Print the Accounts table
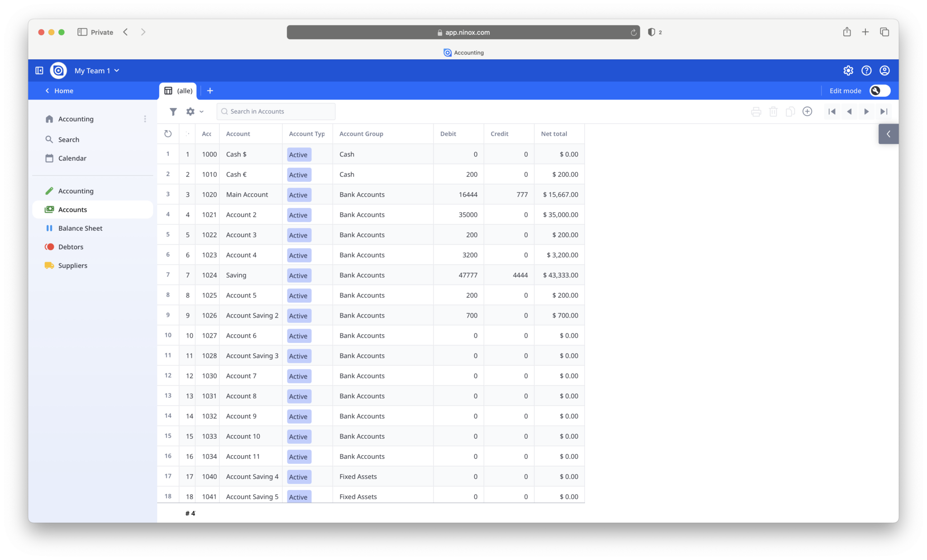This screenshot has height=560, width=927. 756,111
